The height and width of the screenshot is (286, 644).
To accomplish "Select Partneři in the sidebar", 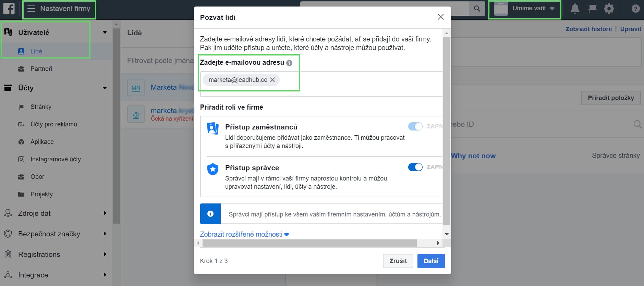I will 41,69.
